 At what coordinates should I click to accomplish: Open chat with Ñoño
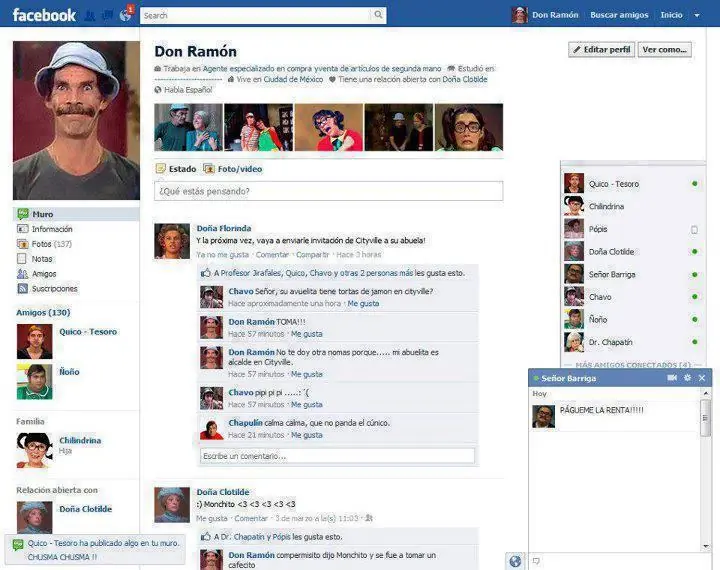pyautogui.click(x=633, y=319)
